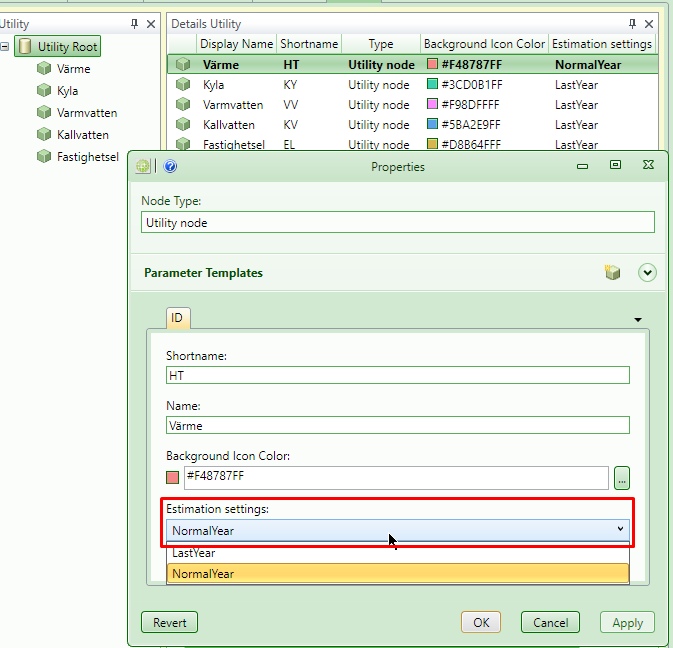Click NormalYear cell in the Värme row
Image resolution: width=673 pixels, height=648 pixels.
coord(588,65)
